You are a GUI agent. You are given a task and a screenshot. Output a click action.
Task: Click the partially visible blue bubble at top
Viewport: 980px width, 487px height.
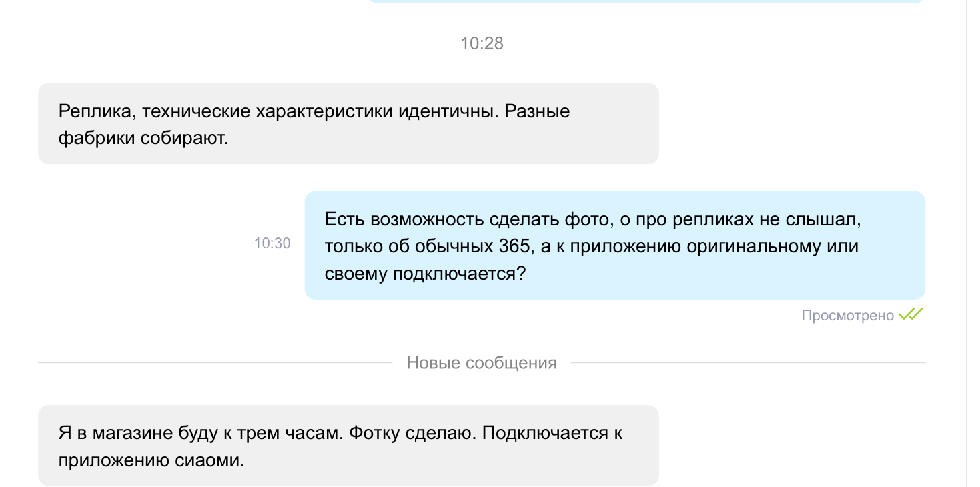[646, 2]
